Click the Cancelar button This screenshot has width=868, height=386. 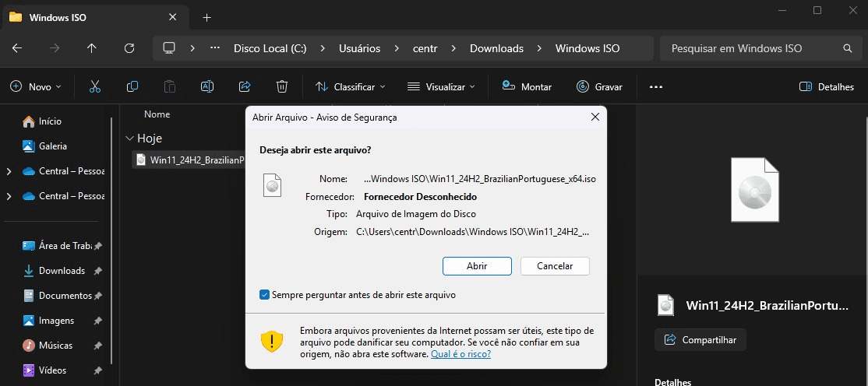[x=555, y=266]
